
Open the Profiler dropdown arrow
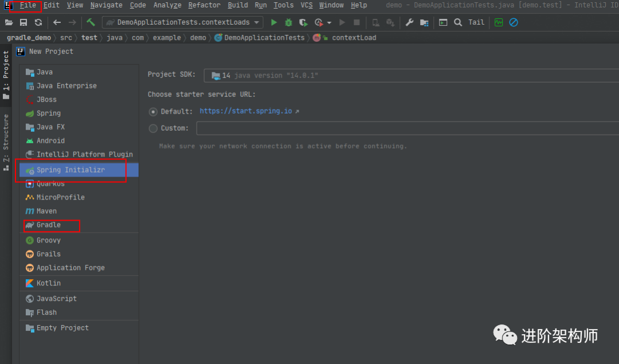[329, 23]
